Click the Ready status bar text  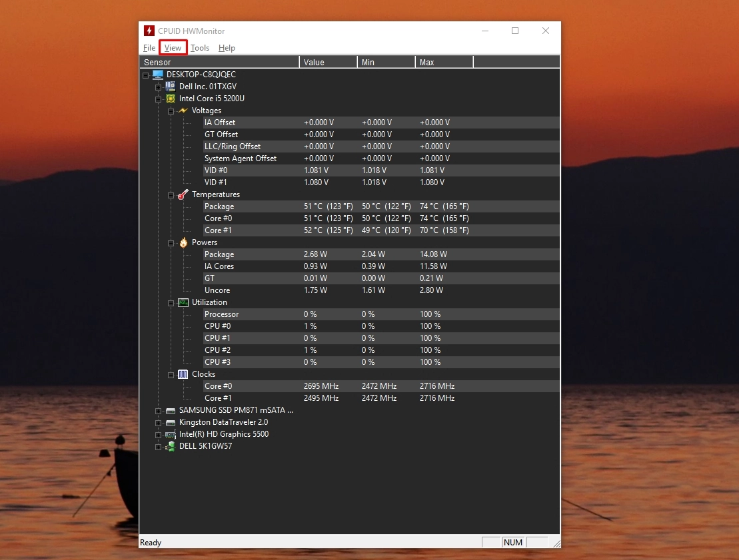(151, 543)
